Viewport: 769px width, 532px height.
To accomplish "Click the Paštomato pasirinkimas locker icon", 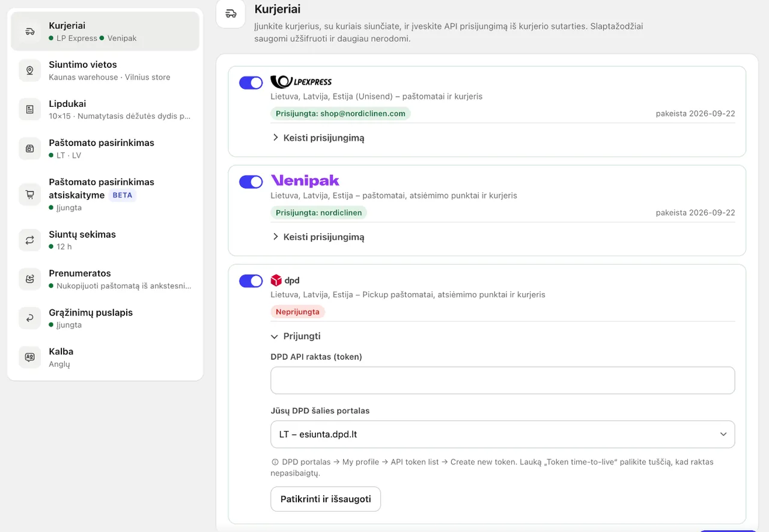I will tap(30, 148).
